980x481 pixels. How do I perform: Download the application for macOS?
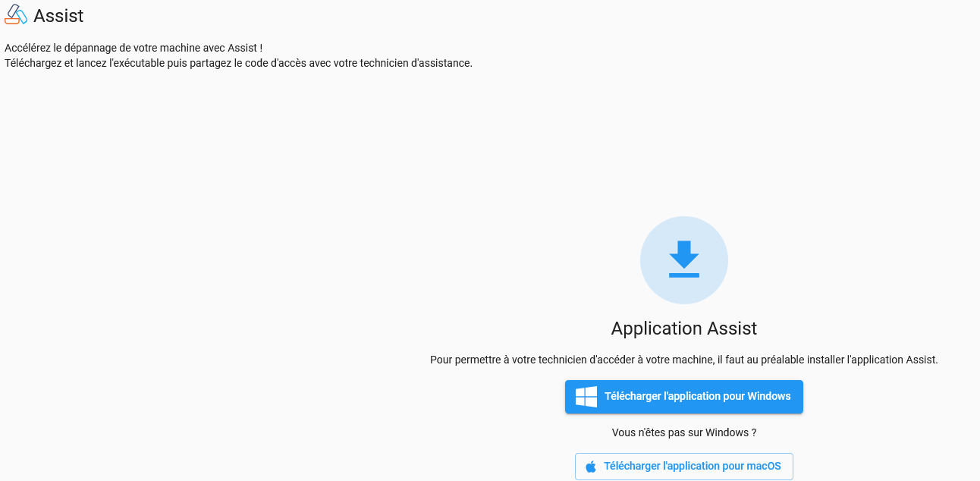point(684,467)
